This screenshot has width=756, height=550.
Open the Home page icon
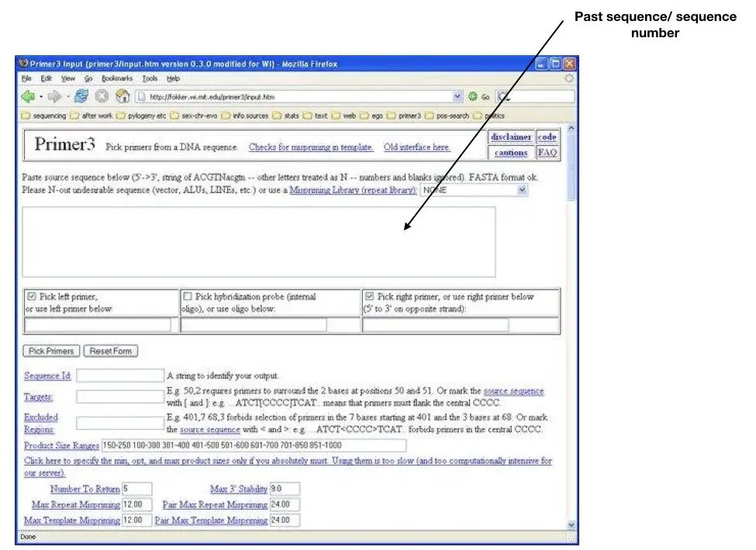[123, 96]
